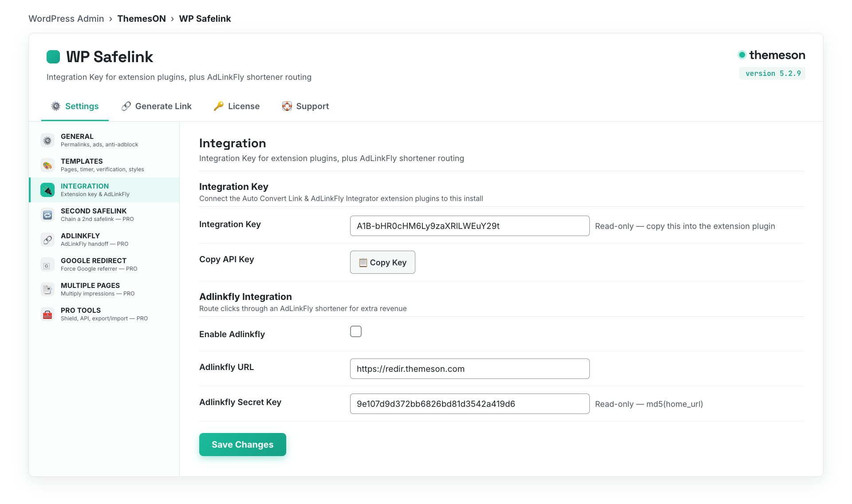The width and height of the screenshot is (852, 504).
Task: Select MULTIPLE PAGES section in sidebar
Action: [104, 289]
